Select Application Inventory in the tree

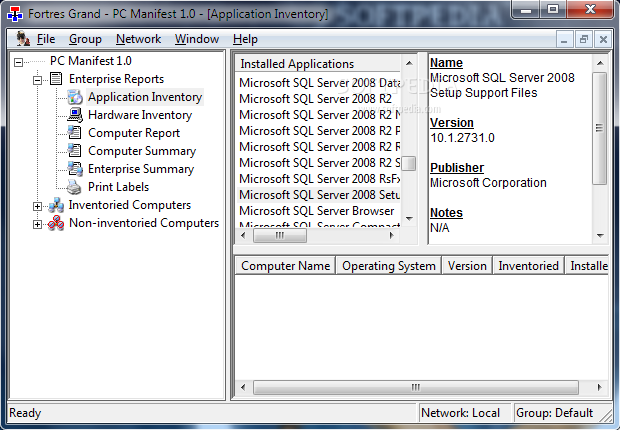pyautogui.click(x=145, y=97)
